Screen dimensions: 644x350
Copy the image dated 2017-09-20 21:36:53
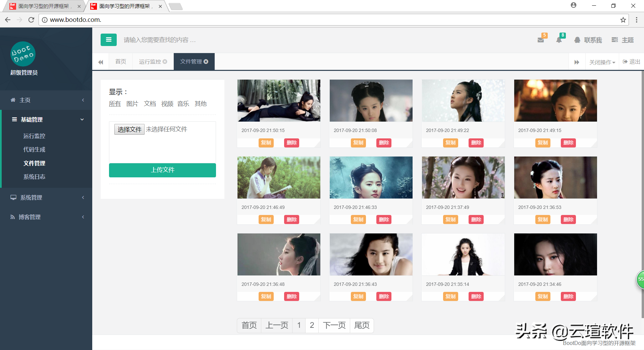[543, 220]
